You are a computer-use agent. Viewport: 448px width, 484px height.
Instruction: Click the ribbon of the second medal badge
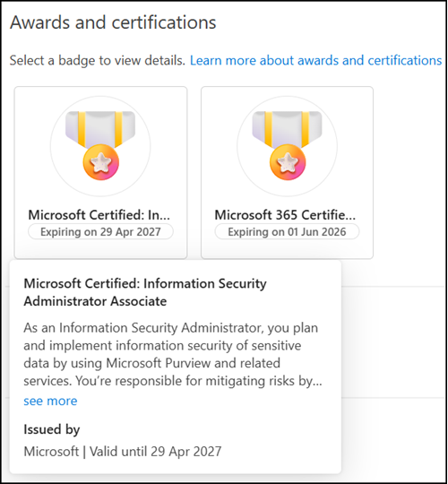point(287,127)
